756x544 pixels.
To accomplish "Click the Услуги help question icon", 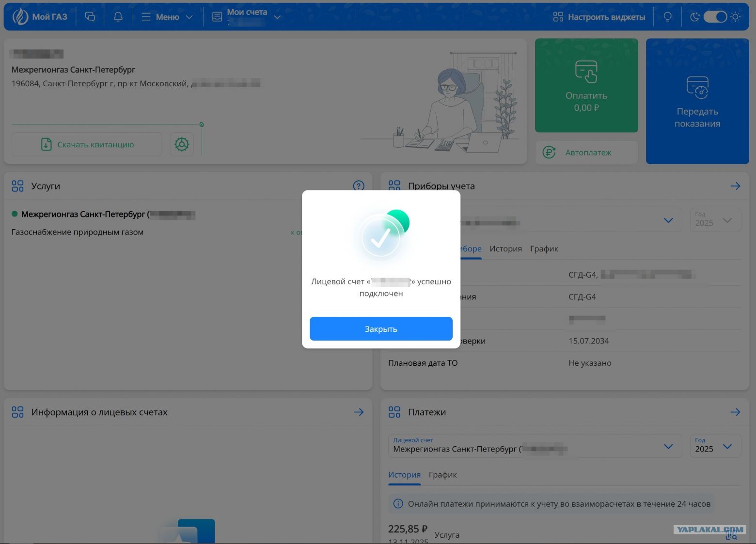I will click(359, 186).
